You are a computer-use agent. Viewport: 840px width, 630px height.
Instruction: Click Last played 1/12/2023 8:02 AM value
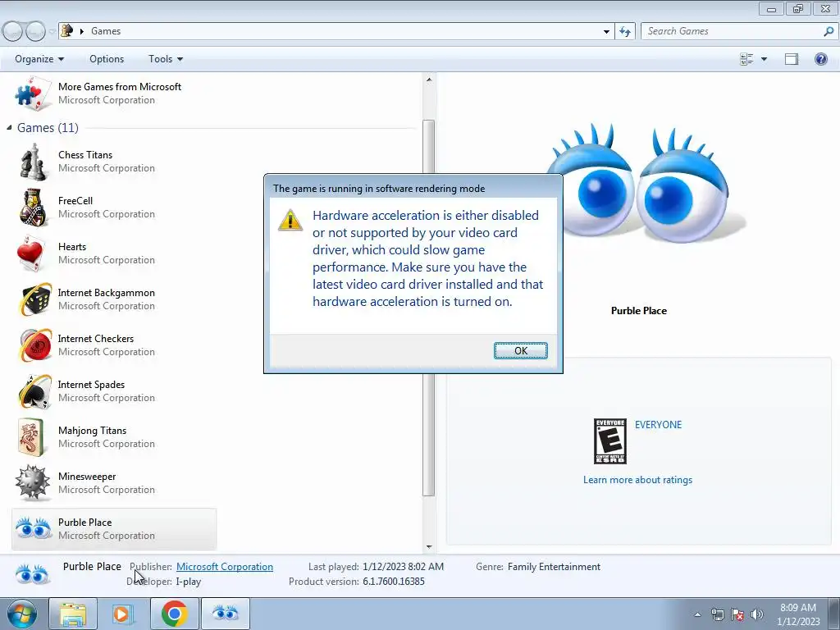(403, 566)
